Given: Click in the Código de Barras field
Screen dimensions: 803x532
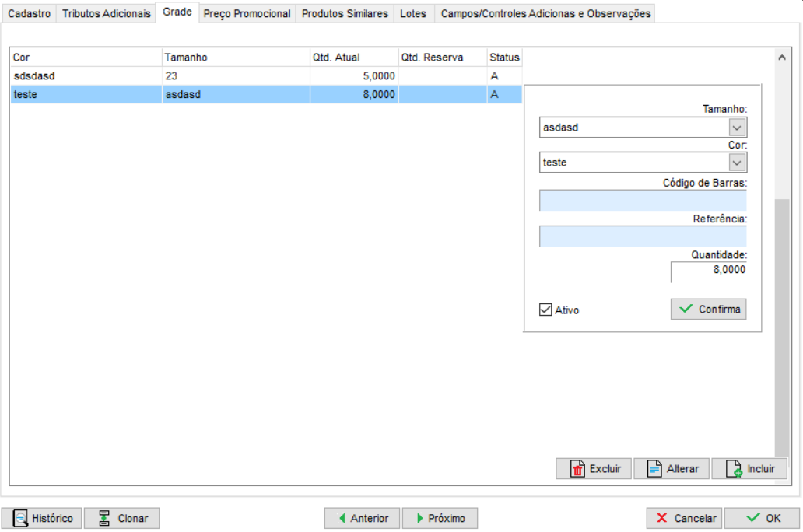Looking at the screenshot, I should click(643, 200).
